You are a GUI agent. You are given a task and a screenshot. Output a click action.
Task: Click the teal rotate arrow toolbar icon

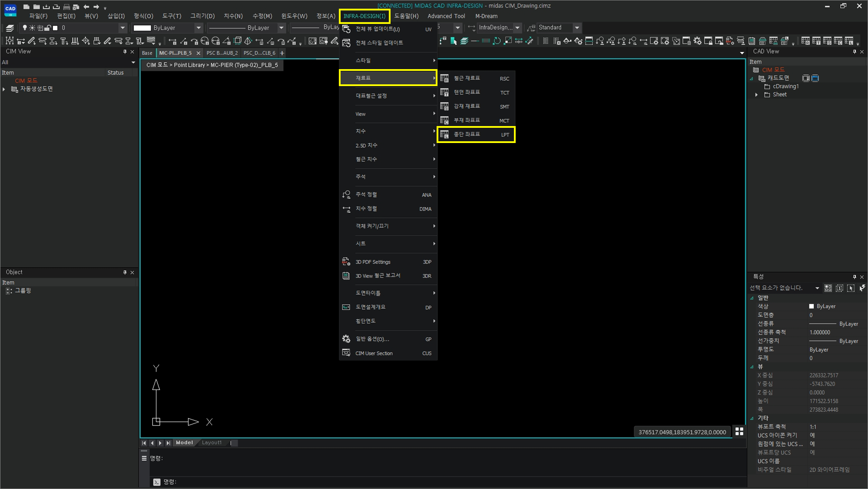coord(497,41)
